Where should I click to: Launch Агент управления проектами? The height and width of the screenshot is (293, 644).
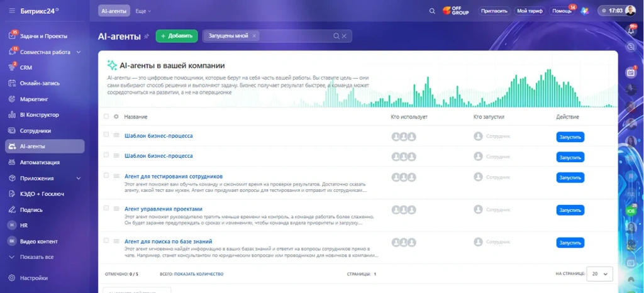pos(570,210)
